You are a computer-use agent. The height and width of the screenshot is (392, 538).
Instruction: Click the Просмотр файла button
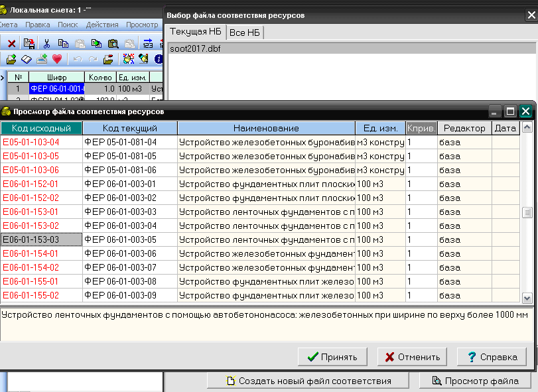coord(475,381)
